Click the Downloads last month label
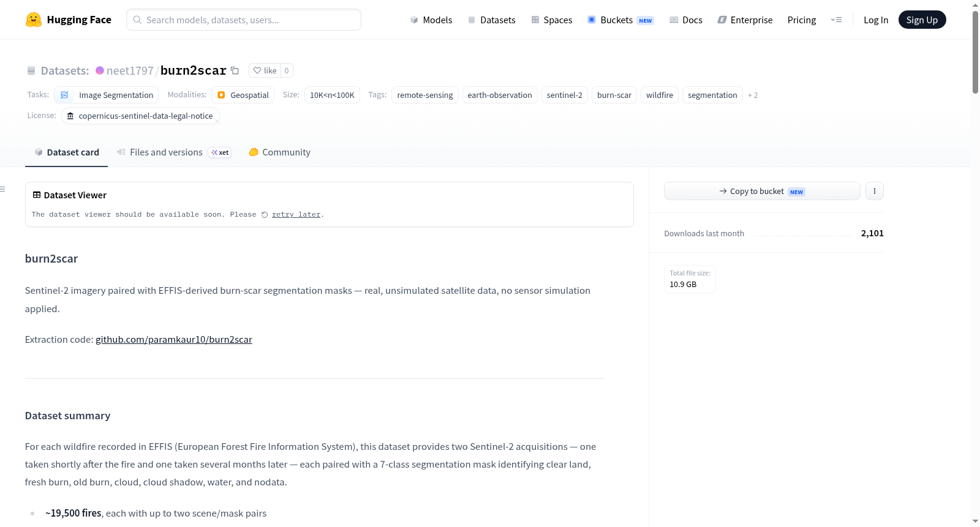 tap(704, 233)
